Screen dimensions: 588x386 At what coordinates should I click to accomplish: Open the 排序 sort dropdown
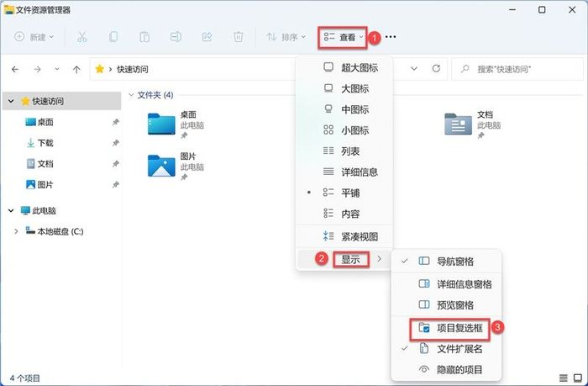coord(286,37)
